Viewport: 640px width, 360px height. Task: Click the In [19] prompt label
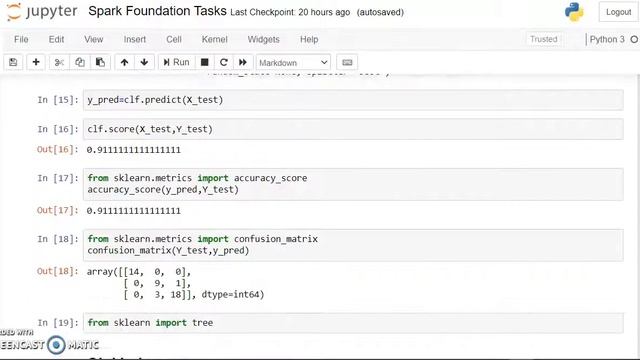tap(58, 323)
